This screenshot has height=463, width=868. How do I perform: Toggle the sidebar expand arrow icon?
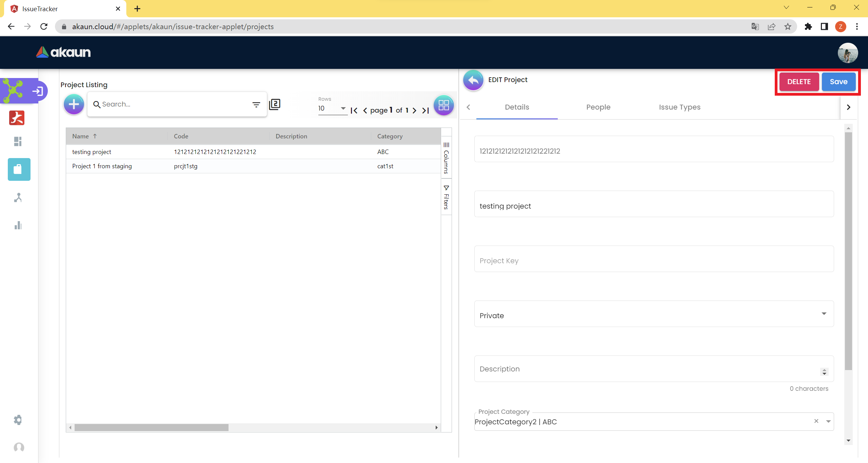38,91
